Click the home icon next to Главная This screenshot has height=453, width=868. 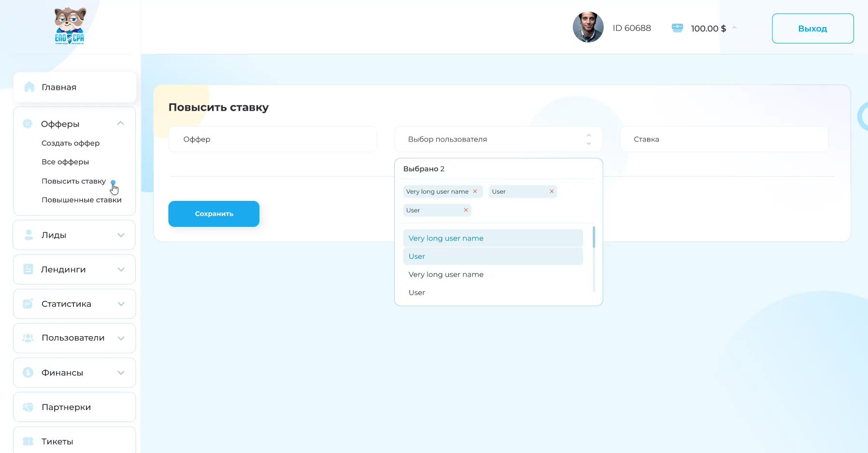[29, 87]
